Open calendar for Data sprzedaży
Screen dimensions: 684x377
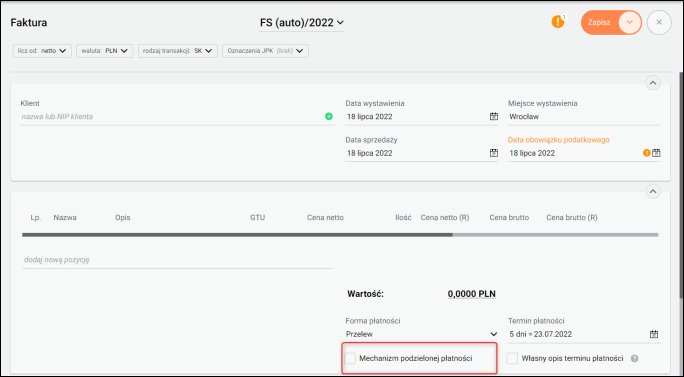tap(493, 153)
